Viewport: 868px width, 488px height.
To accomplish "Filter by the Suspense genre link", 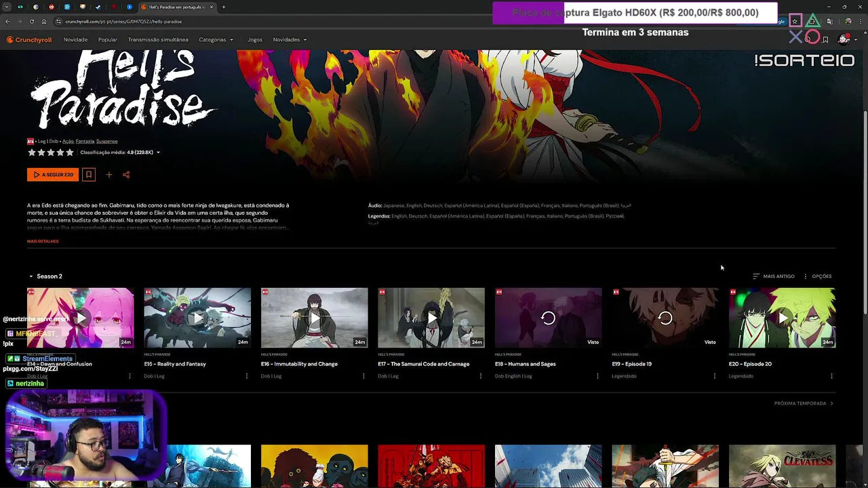I will 107,141.
